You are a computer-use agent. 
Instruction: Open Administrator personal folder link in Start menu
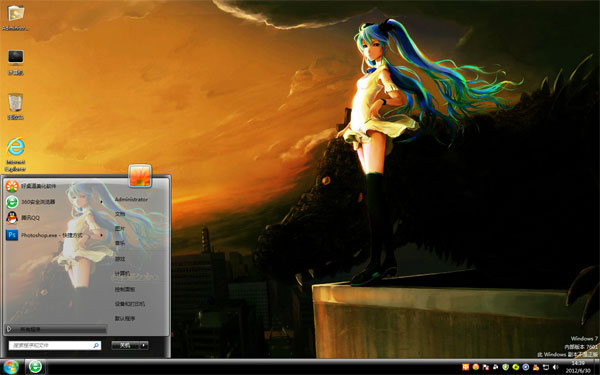pyautogui.click(x=131, y=199)
